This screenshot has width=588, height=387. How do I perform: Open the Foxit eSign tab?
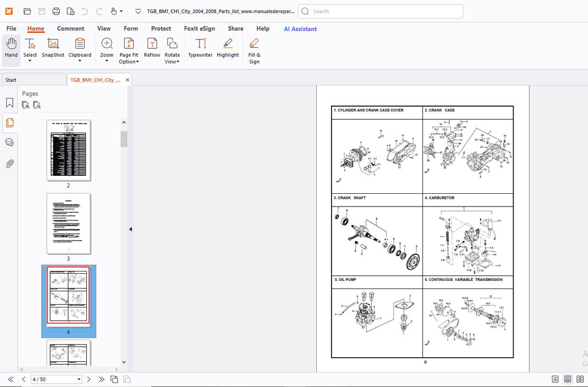[x=200, y=28]
